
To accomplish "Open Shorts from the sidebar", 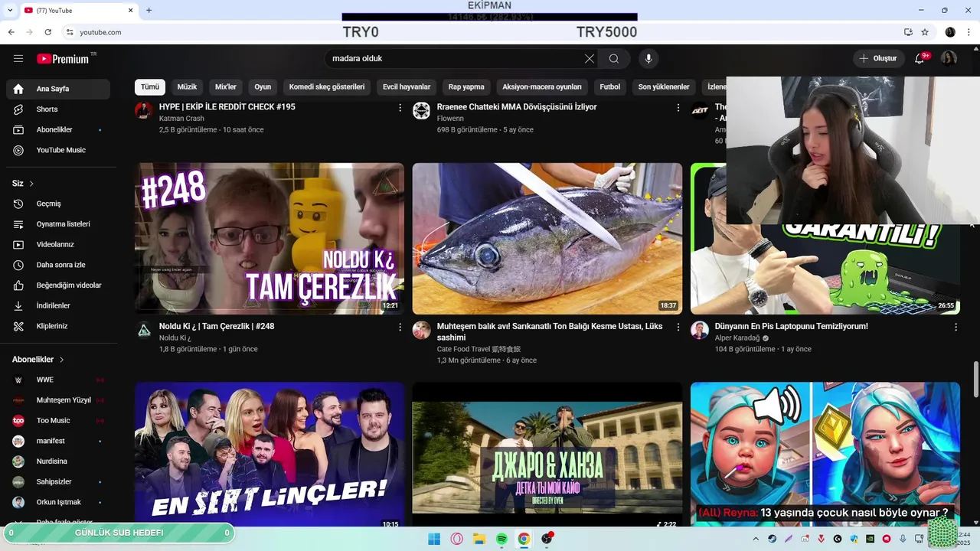I will (58, 109).
